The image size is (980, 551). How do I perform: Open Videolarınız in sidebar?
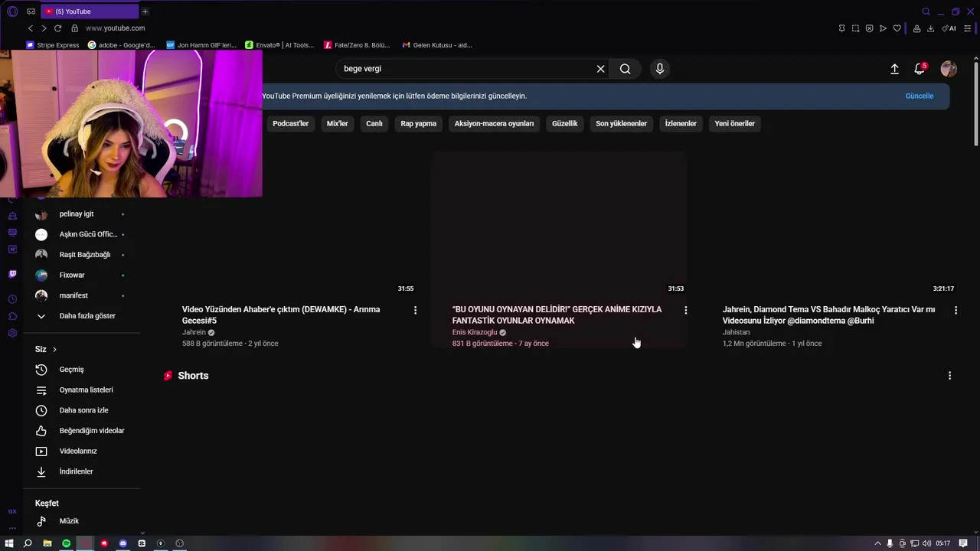tap(82, 451)
